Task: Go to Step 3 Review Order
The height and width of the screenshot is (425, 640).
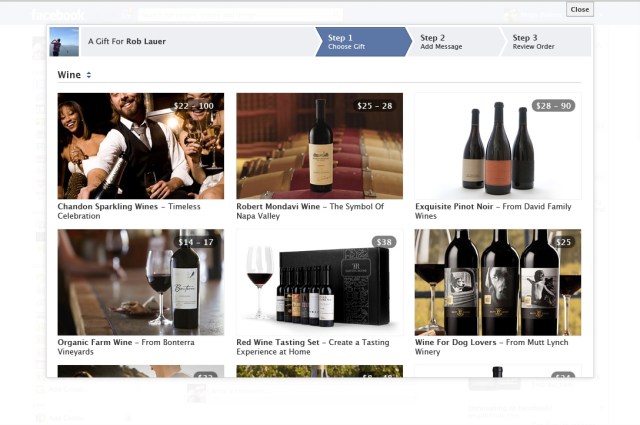Action: 545,42
